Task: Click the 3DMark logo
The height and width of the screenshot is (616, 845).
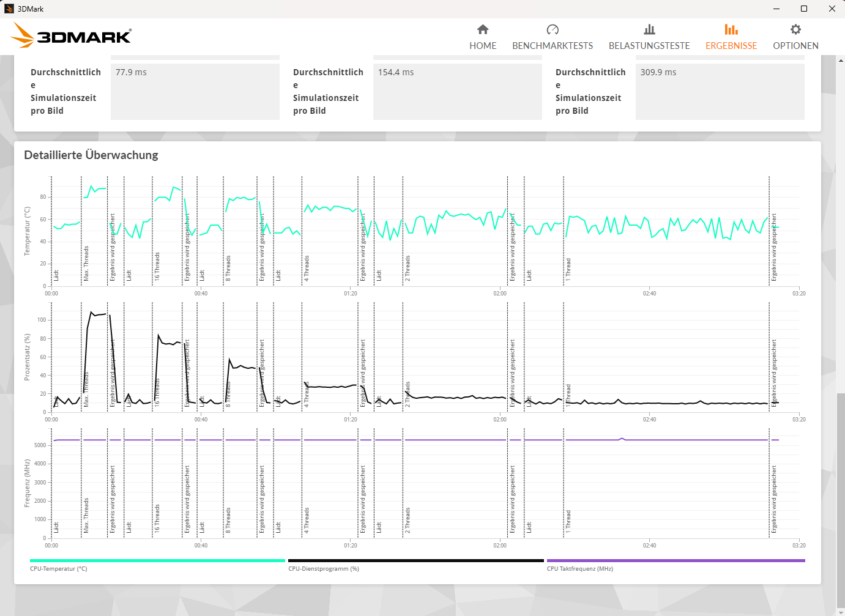Action: pyautogui.click(x=71, y=35)
